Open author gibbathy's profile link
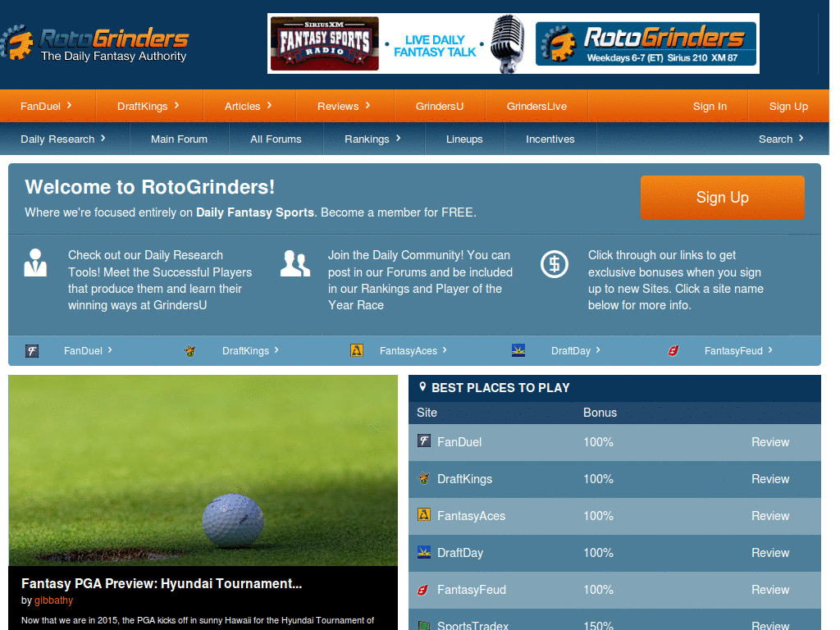Screen dimensions: 840x630 [x=53, y=600]
